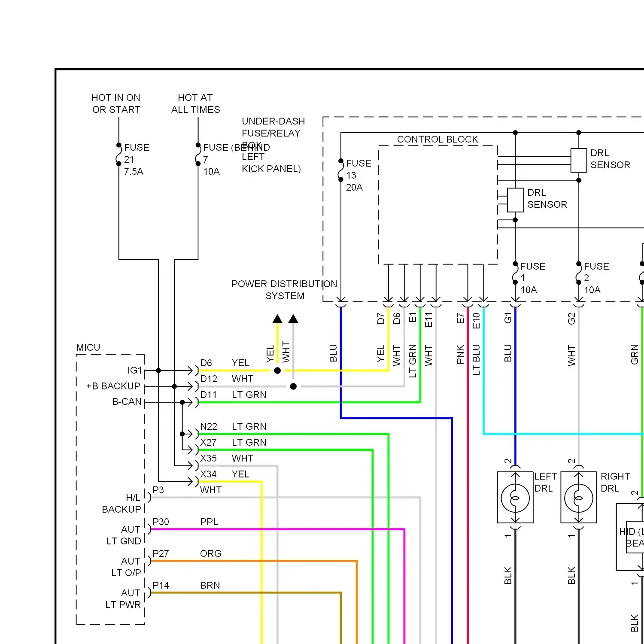Click the LEFT DRL lamp bulb symbol

click(515, 498)
